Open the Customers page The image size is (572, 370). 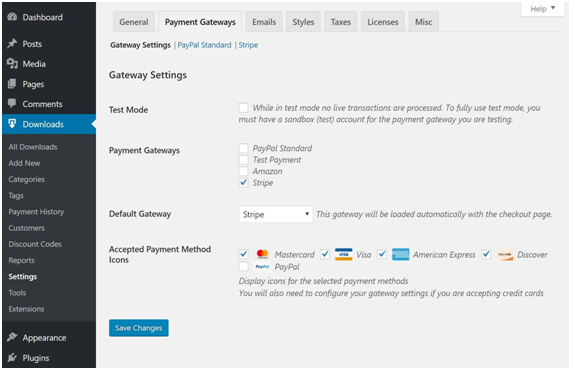point(27,228)
